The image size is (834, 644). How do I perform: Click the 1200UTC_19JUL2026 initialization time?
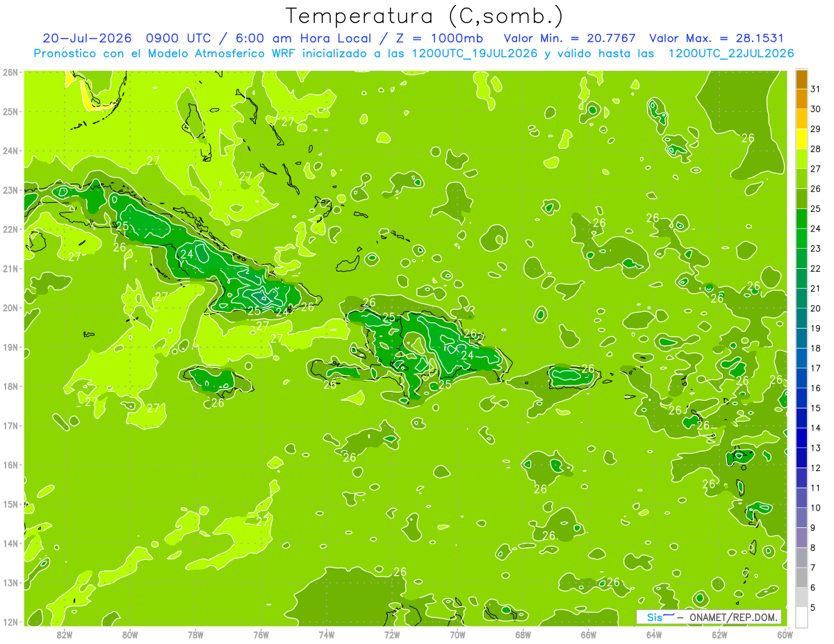475,53
